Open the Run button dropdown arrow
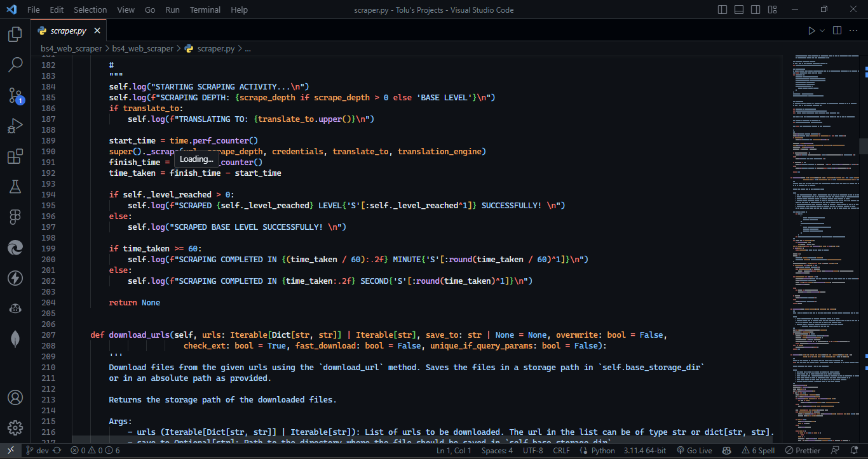 tap(822, 30)
